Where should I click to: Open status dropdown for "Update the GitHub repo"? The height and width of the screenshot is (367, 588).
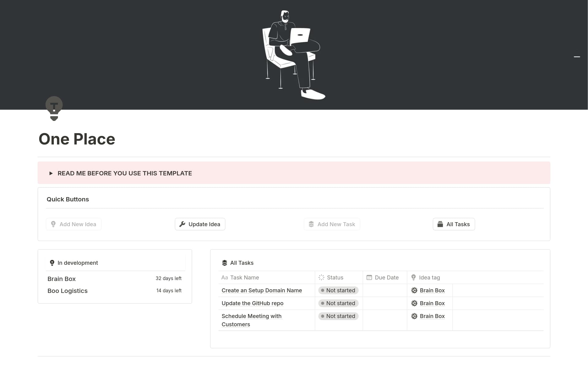click(x=338, y=303)
